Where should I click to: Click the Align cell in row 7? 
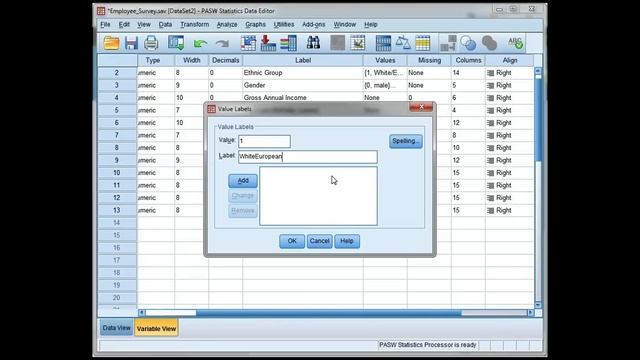[x=509, y=135]
